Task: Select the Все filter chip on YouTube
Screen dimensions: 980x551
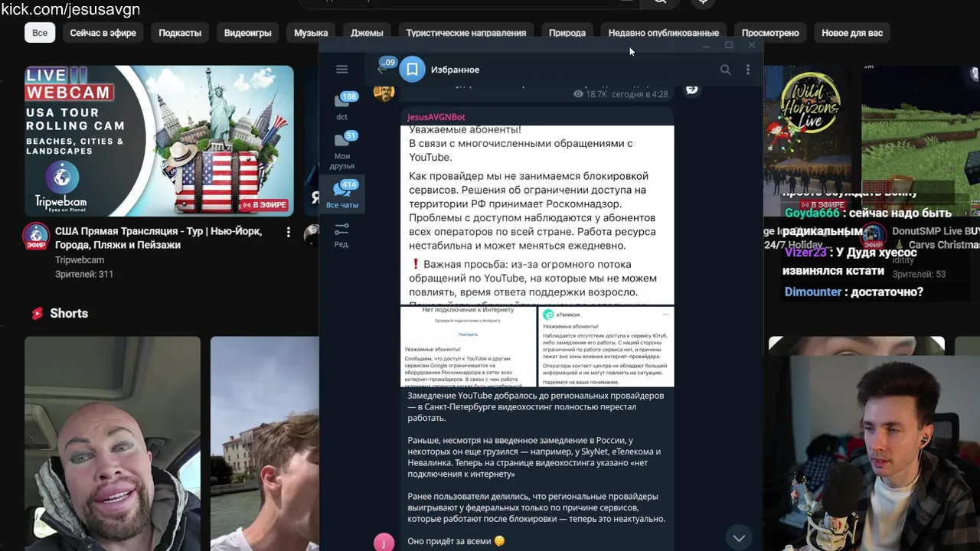Action: 40,33
